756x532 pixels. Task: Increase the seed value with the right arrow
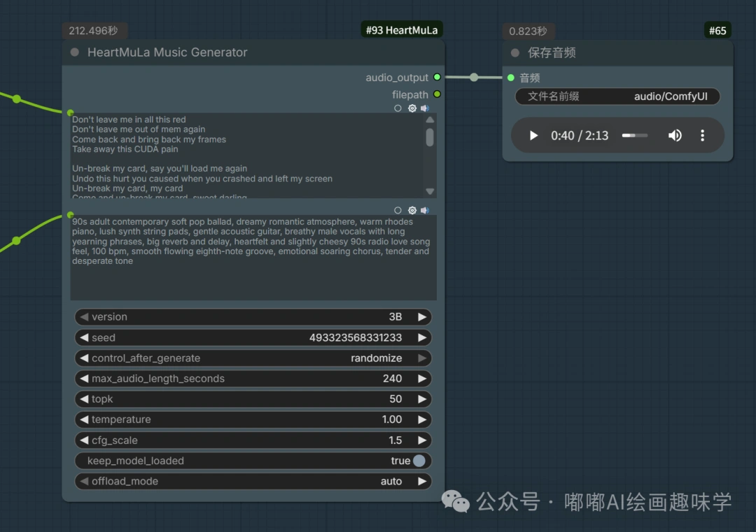423,337
